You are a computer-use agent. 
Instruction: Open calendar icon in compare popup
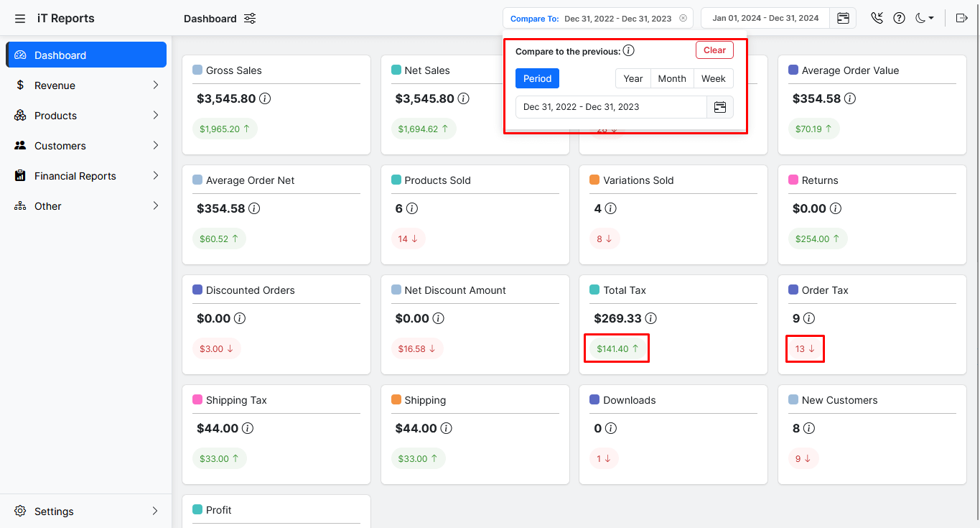point(720,107)
